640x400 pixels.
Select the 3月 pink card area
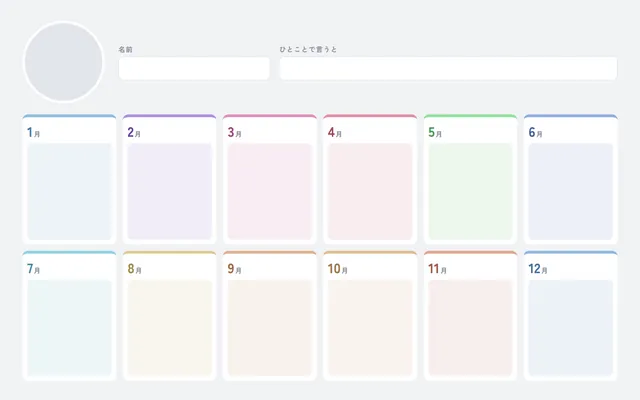click(x=270, y=191)
